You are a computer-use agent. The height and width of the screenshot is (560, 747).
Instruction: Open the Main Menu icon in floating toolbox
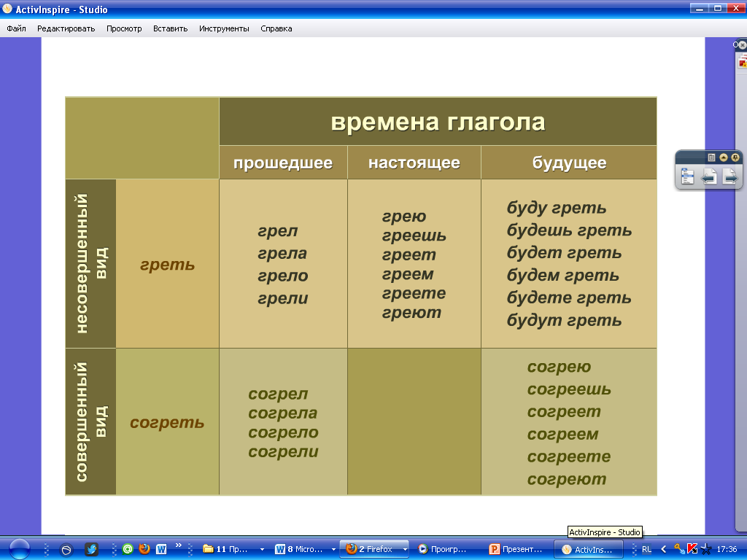click(x=687, y=176)
